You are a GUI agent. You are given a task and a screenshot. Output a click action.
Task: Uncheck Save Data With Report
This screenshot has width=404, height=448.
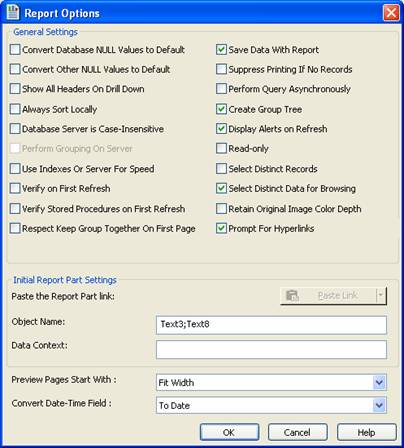tap(221, 50)
